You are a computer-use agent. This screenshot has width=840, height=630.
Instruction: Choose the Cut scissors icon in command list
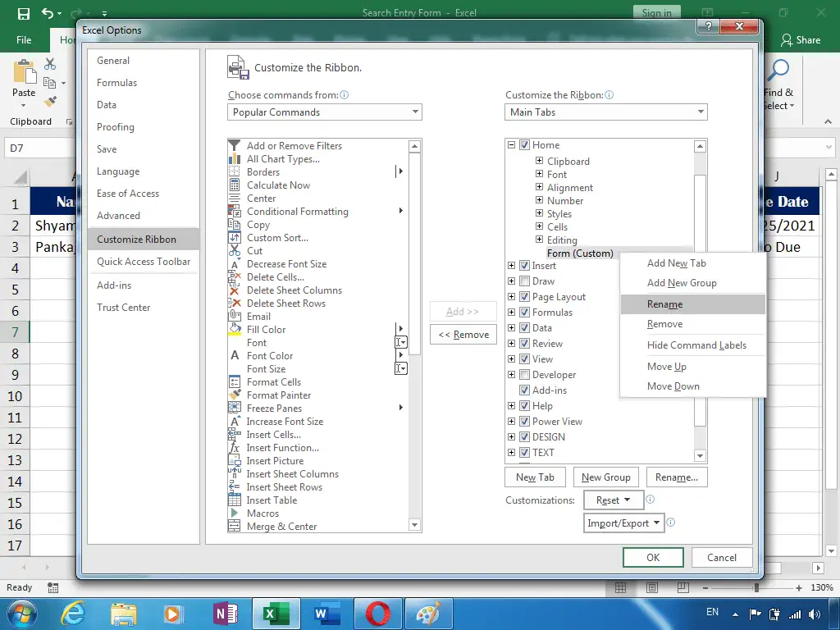pos(234,251)
